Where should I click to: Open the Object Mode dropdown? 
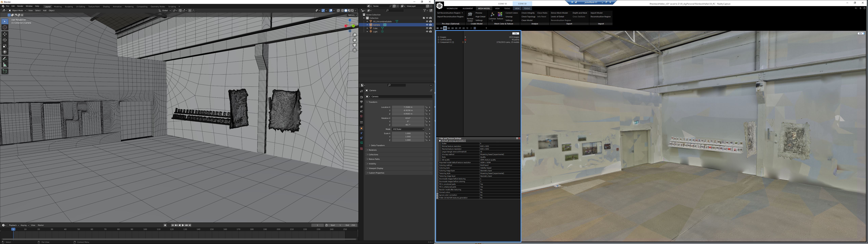pyautogui.click(x=17, y=10)
